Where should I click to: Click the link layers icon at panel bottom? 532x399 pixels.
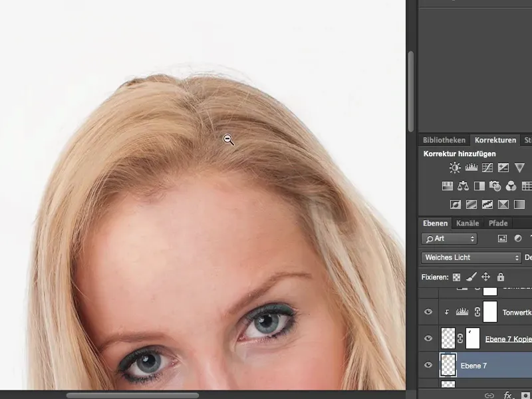click(x=489, y=395)
